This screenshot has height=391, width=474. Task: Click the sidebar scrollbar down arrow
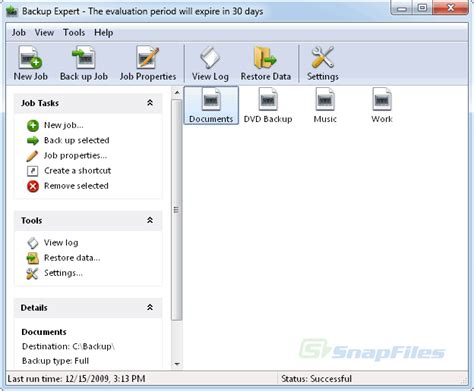(177, 364)
